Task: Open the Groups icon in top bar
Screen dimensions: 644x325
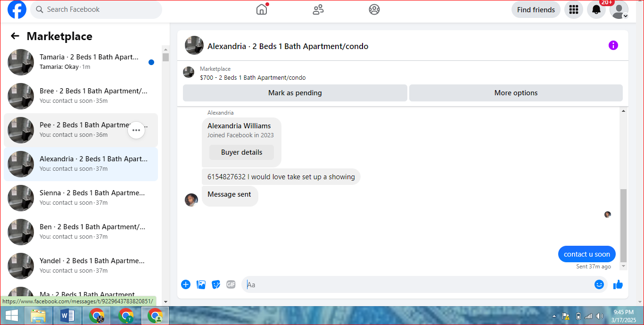Action: pos(374,9)
